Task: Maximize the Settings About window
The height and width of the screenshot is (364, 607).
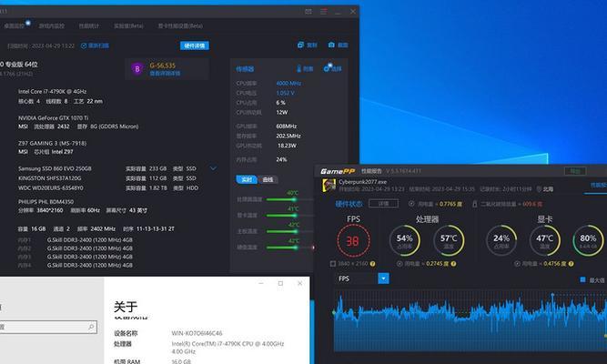Action: point(280,283)
